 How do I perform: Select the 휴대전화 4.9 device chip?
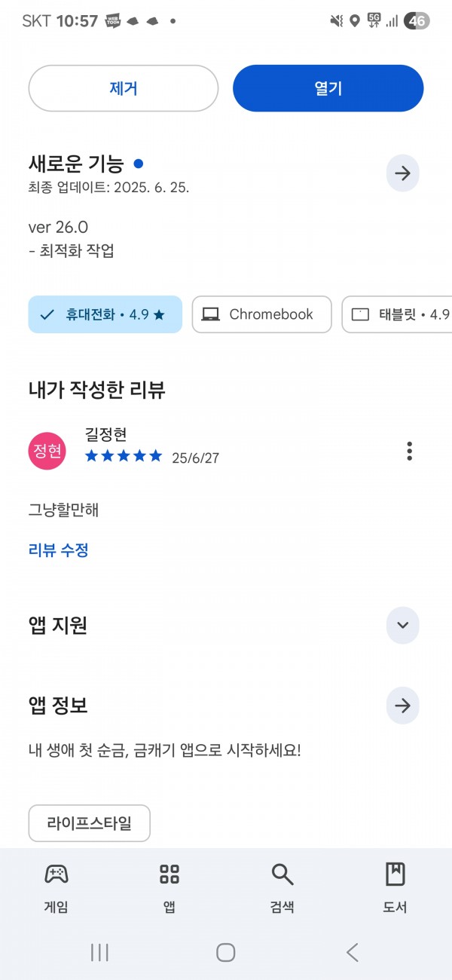pos(105,314)
